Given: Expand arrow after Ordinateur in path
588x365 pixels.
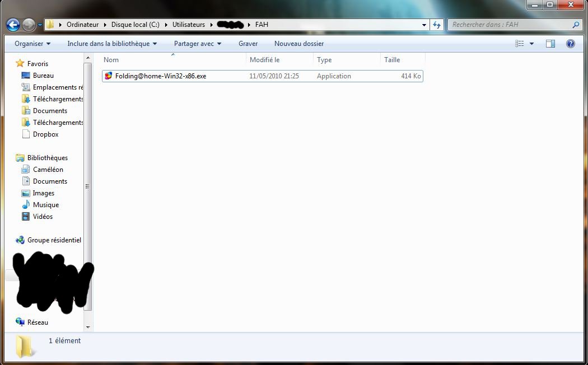Looking at the screenshot, I should coord(104,25).
